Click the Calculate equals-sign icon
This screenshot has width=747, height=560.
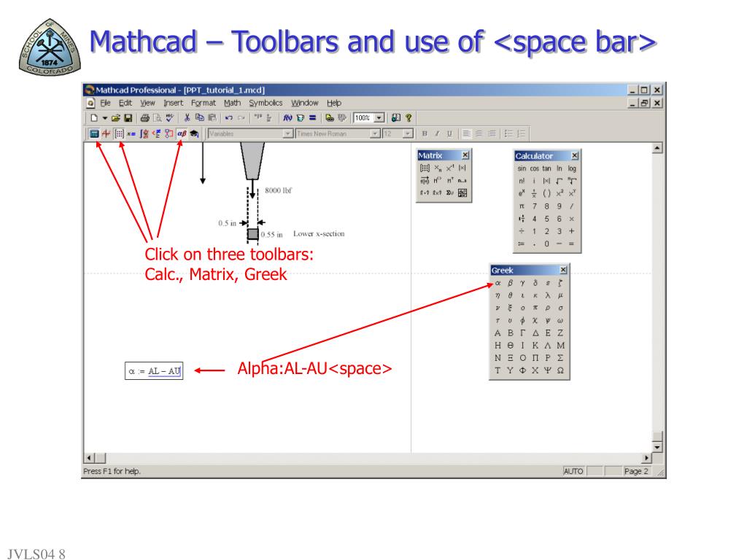coord(312,117)
